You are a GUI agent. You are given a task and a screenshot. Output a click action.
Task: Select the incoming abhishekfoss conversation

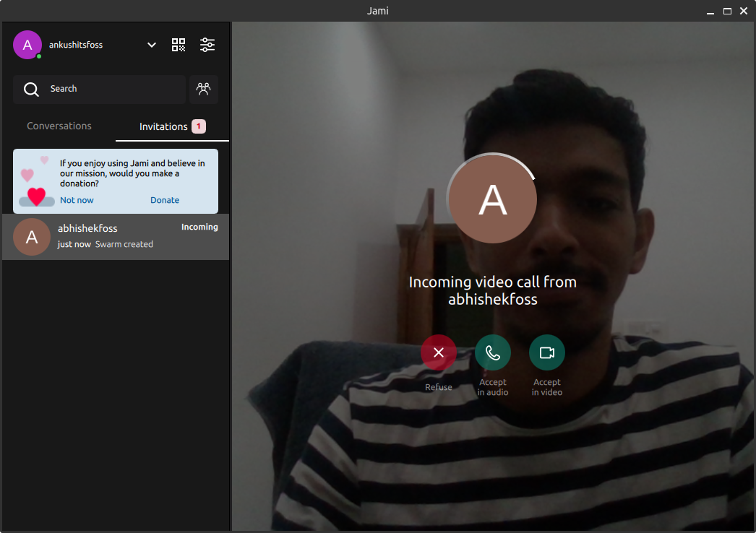[x=116, y=237]
